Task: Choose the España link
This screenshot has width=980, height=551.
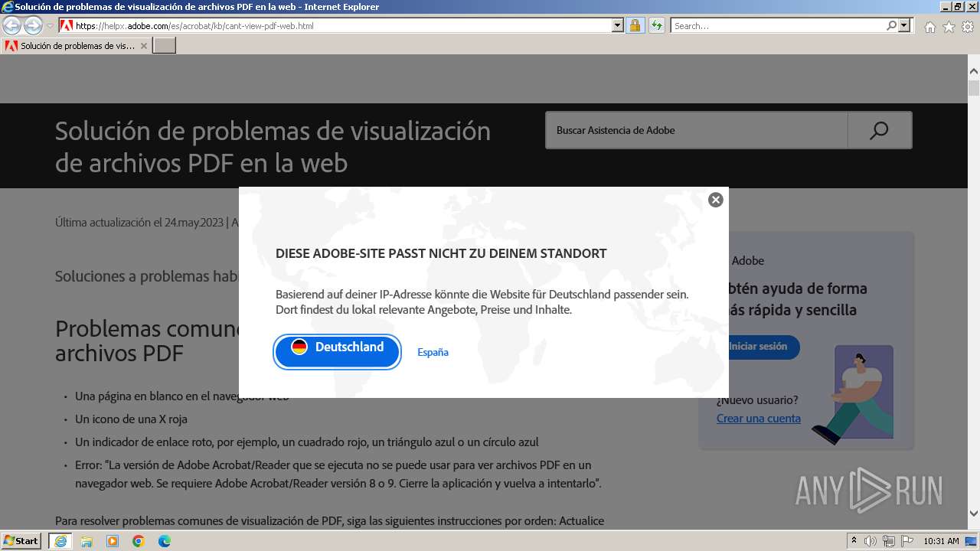Action: pyautogui.click(x=433, y=352)
